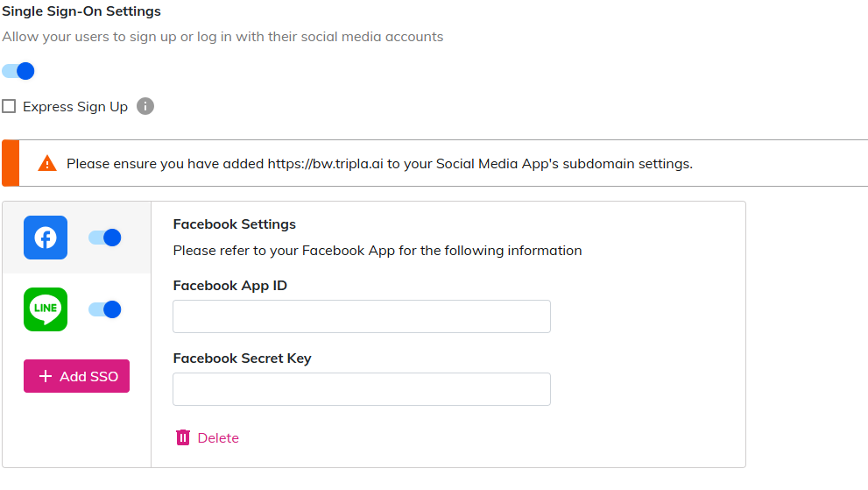Click the Facebook App ID label
868x490 pixels.
[229, 286]
